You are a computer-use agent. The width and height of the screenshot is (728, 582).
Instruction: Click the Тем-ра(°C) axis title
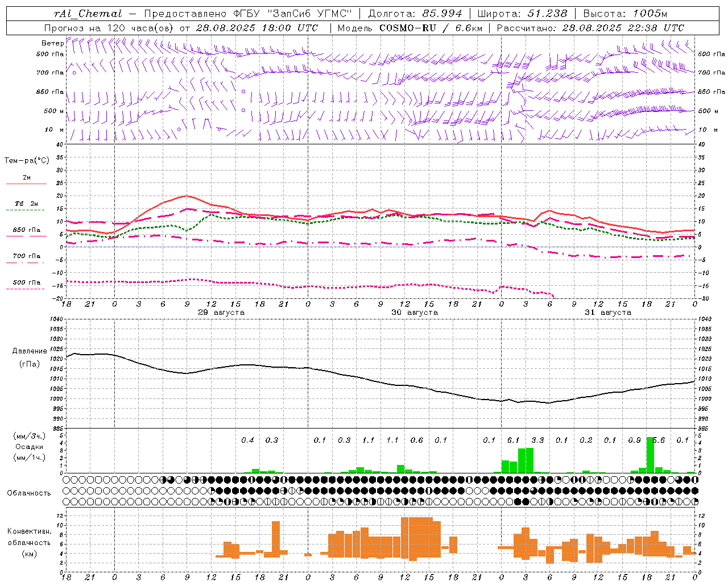coord(27,161)
